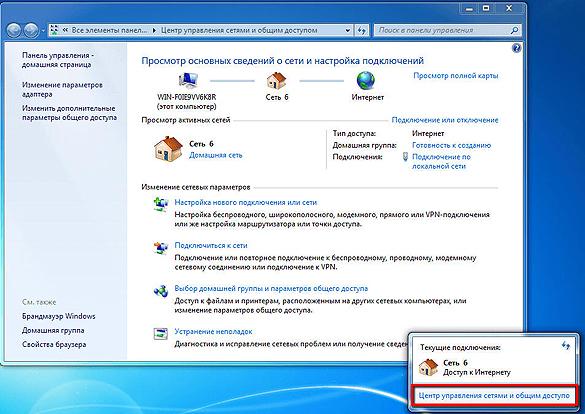
Task: Select 'Центр управления сетями' breadcrumb segment
Action: (x=239, y=30)
